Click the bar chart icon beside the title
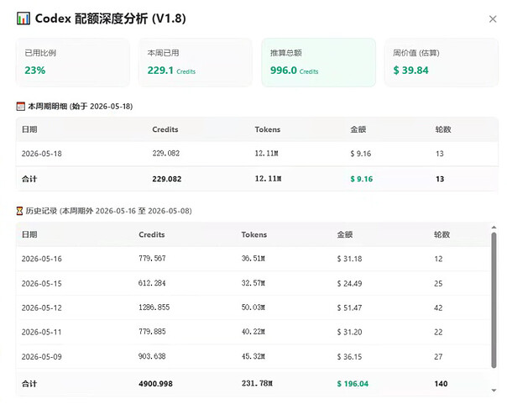The image size is (507, 420). pos(24,18)
